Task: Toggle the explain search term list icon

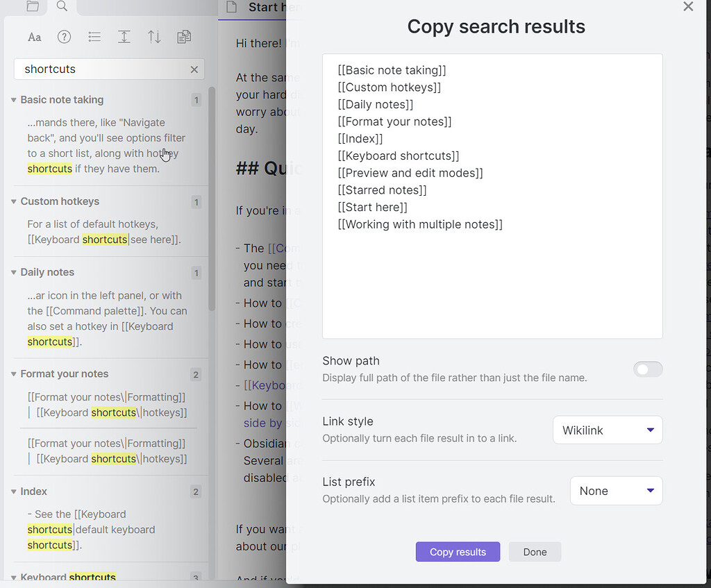Action: tap(94, 37)
